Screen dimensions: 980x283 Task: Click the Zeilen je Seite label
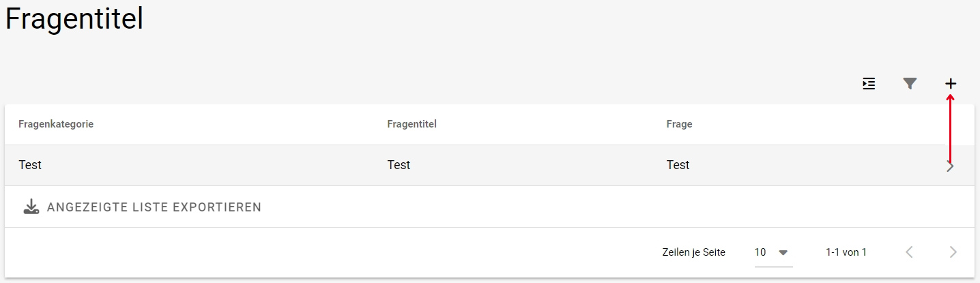(693, 252)
